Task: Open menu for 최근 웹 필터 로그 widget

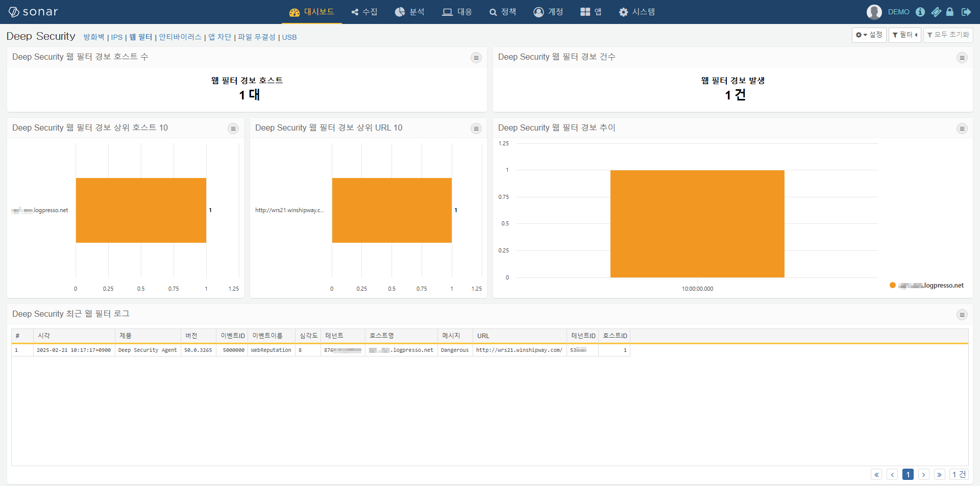Action: tap(962, 315)
